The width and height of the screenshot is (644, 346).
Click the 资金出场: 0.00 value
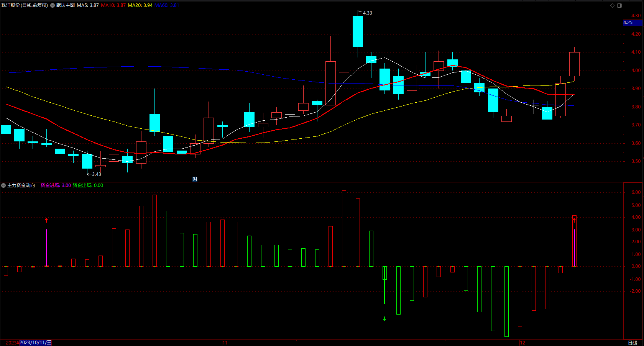point(88,185)
